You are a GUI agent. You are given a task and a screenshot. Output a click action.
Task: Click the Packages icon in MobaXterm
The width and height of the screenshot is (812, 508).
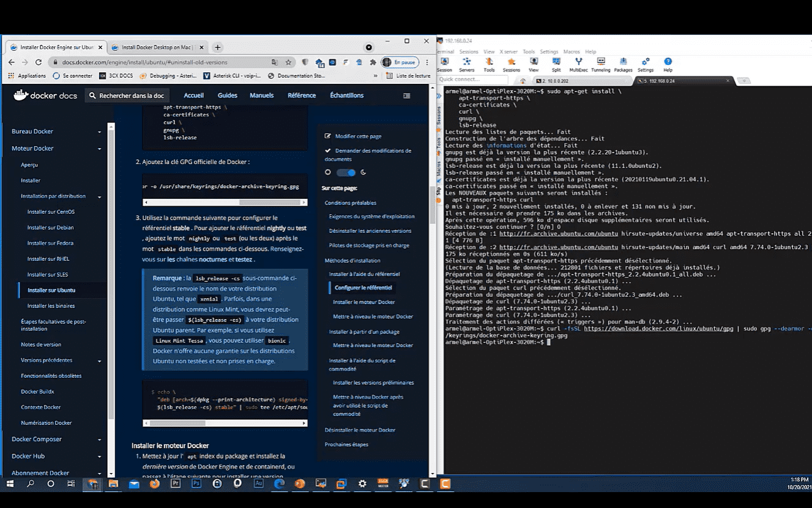point(623,63)
